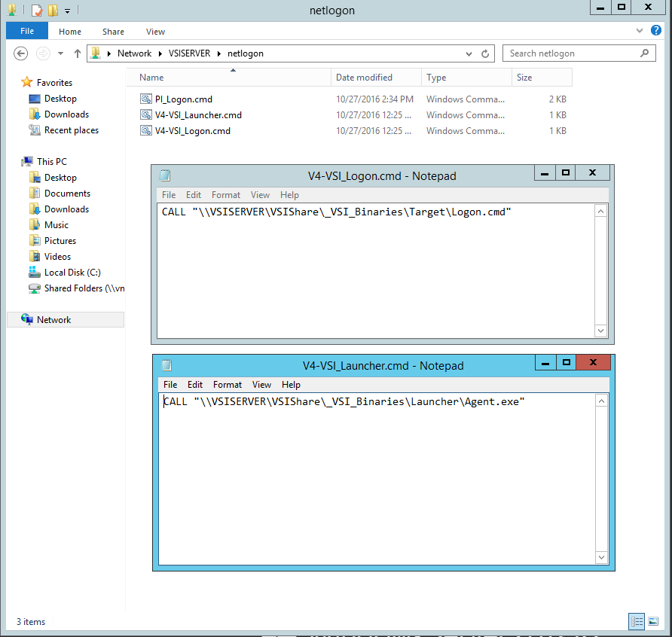This screenshot has width=672, height=637.
Task: Click the Notepad icon of V4-VSI_Launcher.cmd window
Action: (166, 365)
